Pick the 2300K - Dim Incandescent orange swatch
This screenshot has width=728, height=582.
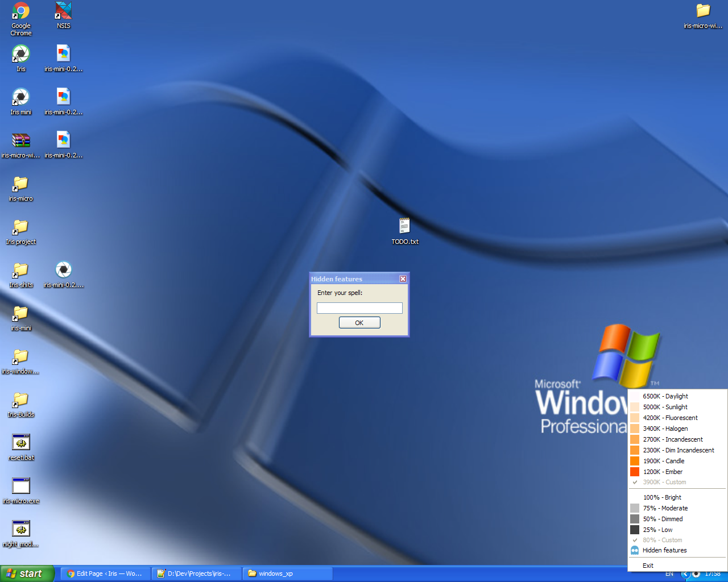[635, 450]
